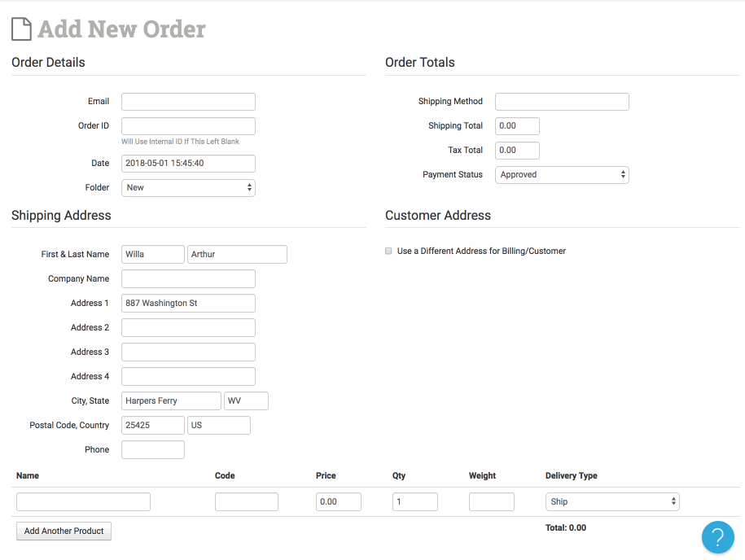
Task: Enable Use a Different Address for Billing/Customer
Action: click(388, 252)
